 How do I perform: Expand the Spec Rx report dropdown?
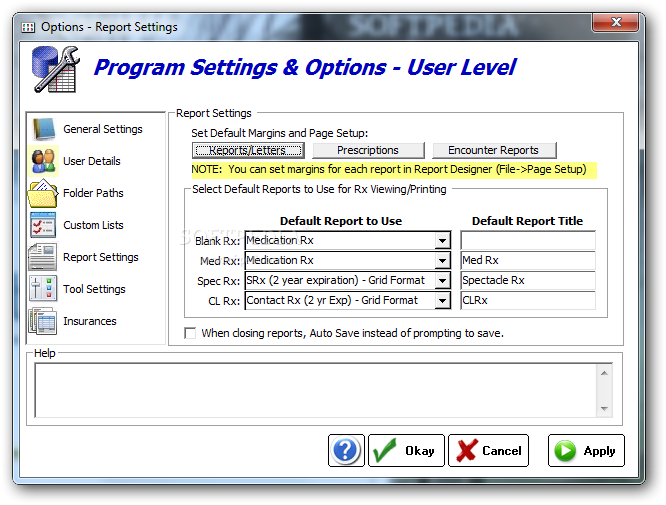[x=443, y=281]
